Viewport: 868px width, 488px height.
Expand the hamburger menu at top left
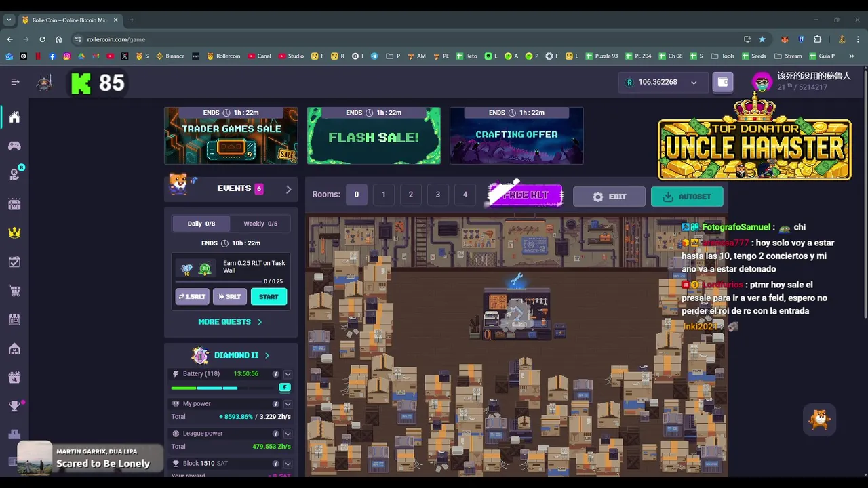tap(15, 82)
